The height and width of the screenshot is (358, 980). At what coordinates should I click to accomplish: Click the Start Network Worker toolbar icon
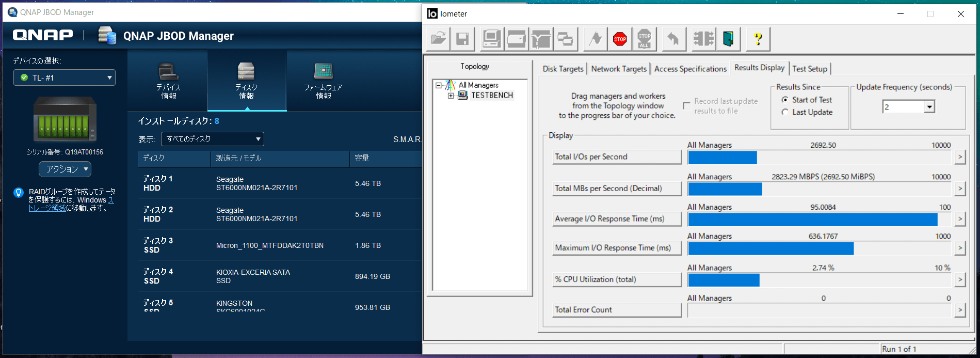pyautogui.click(x=541, y=39)
